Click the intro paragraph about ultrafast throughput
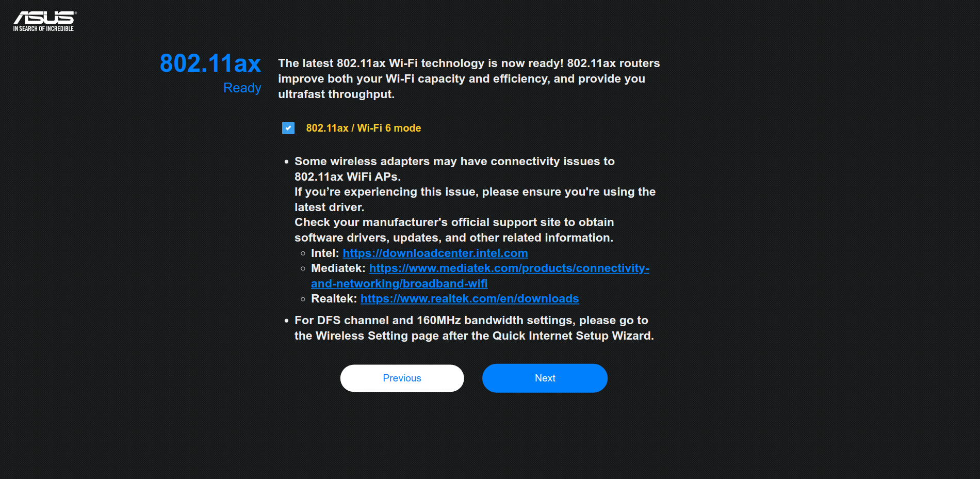This screenshot has width=980, height=479. (469, 78)
